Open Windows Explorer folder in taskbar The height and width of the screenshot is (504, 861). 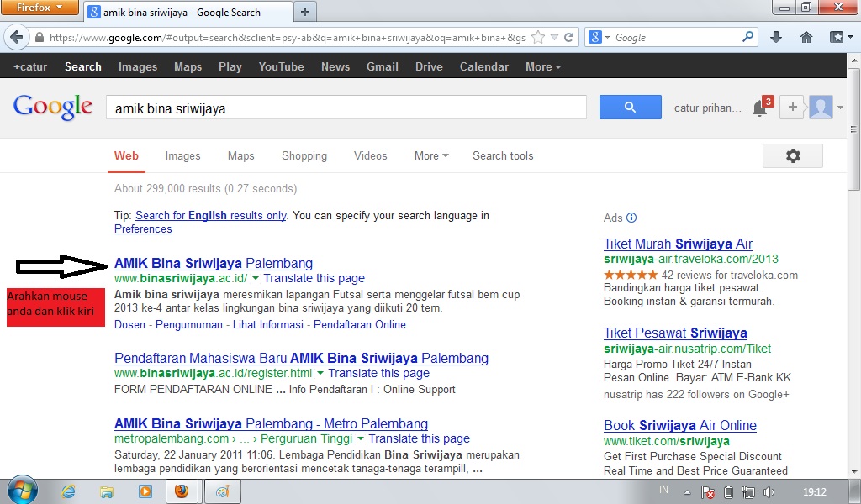(x=107, y=491)
